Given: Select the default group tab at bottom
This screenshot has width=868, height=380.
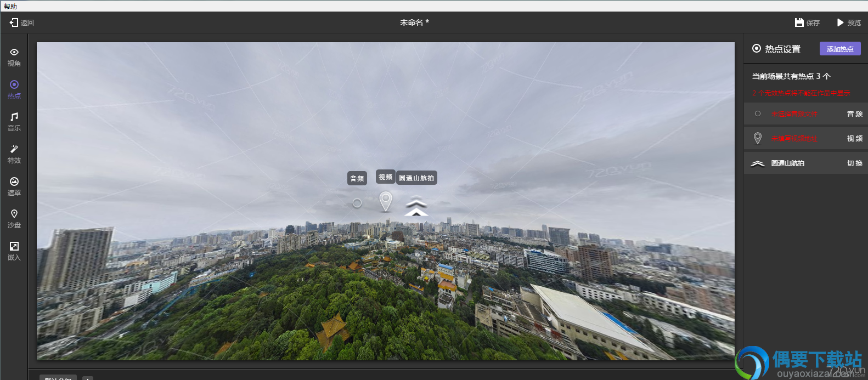Looking at the screenshot, I should (x=58, y=377).
